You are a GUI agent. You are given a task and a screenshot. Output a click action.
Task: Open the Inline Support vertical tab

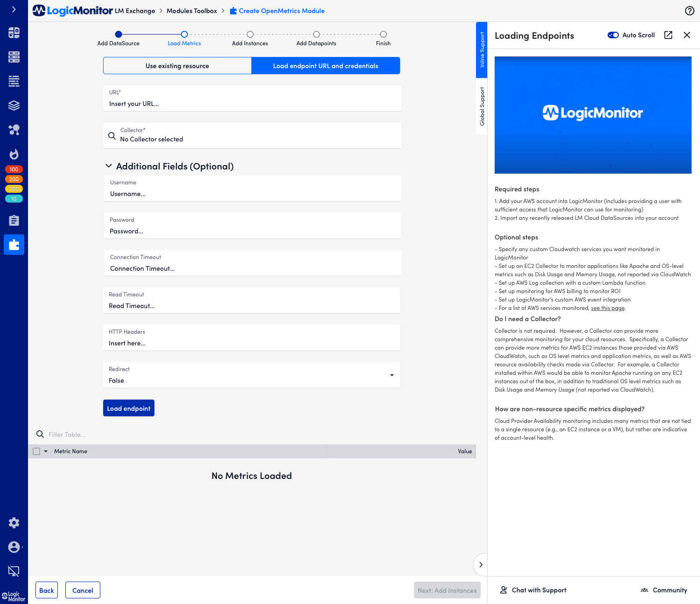tap(482, 50)
